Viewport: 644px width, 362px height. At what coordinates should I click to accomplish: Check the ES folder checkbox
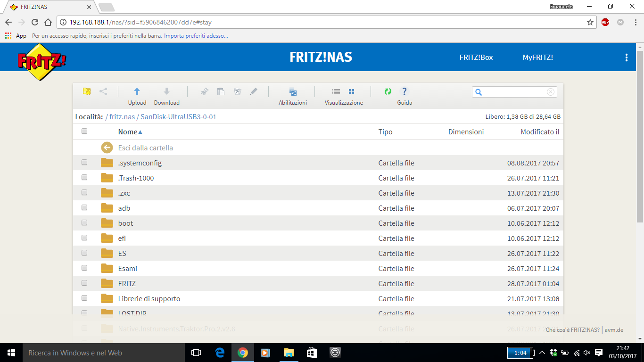84,253
